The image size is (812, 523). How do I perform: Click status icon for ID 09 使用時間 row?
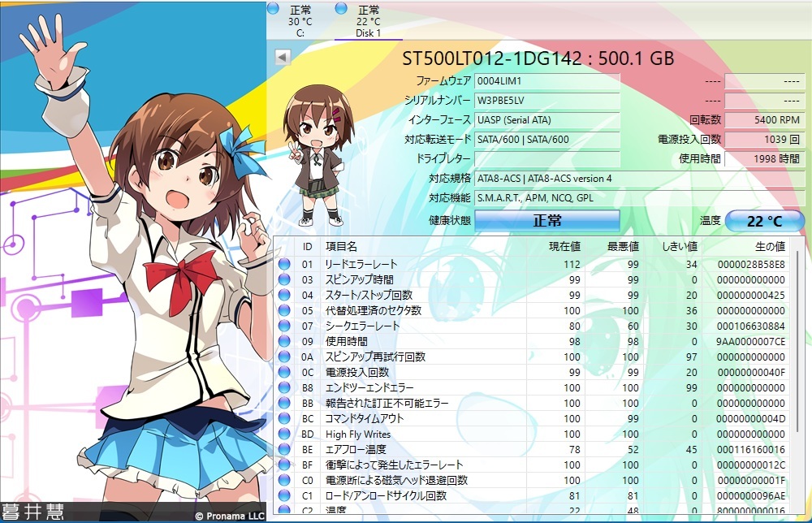point(284,341)
